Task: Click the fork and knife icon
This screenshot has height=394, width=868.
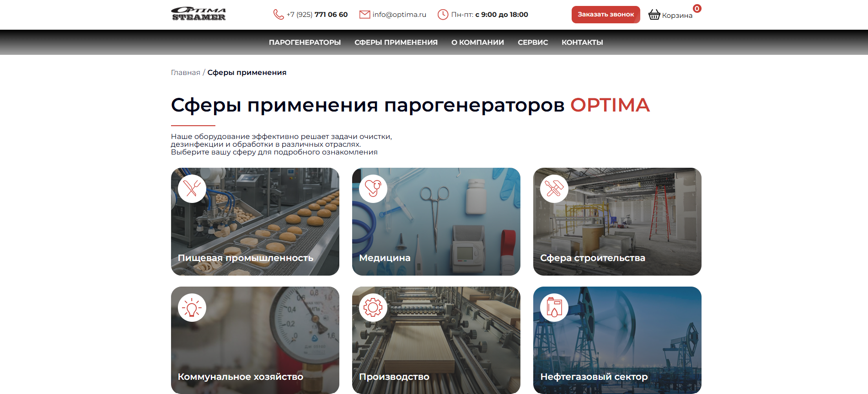Action: coord(192,188)
